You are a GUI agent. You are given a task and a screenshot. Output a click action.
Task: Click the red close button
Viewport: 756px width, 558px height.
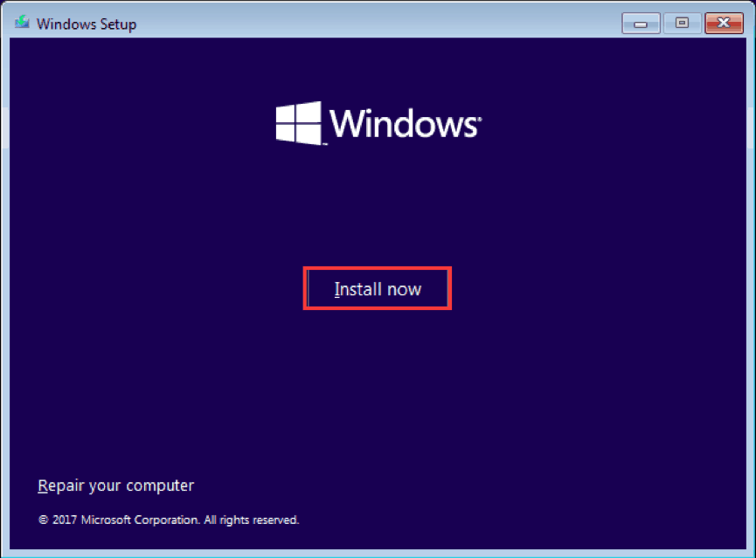(x=724, y=24)
